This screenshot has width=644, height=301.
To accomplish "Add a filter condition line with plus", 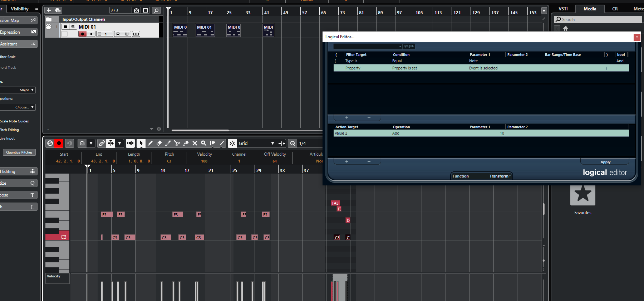I will tap(346, 118).
